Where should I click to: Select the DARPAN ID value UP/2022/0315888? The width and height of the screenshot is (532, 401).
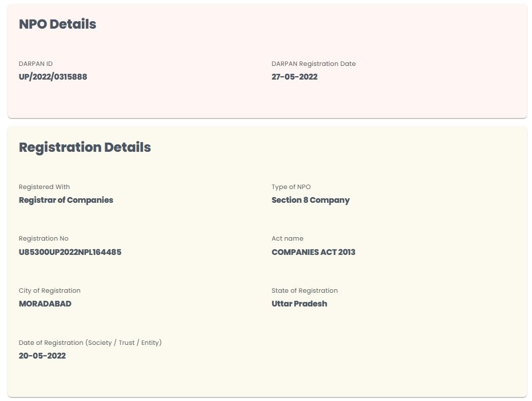(x=53, y=77)
